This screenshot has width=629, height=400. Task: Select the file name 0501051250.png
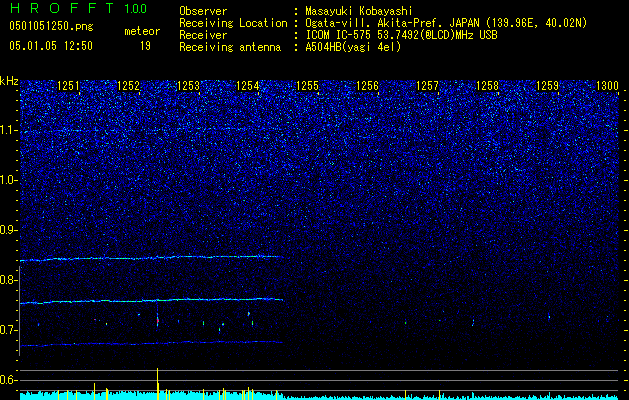click(x=51, y=27)
